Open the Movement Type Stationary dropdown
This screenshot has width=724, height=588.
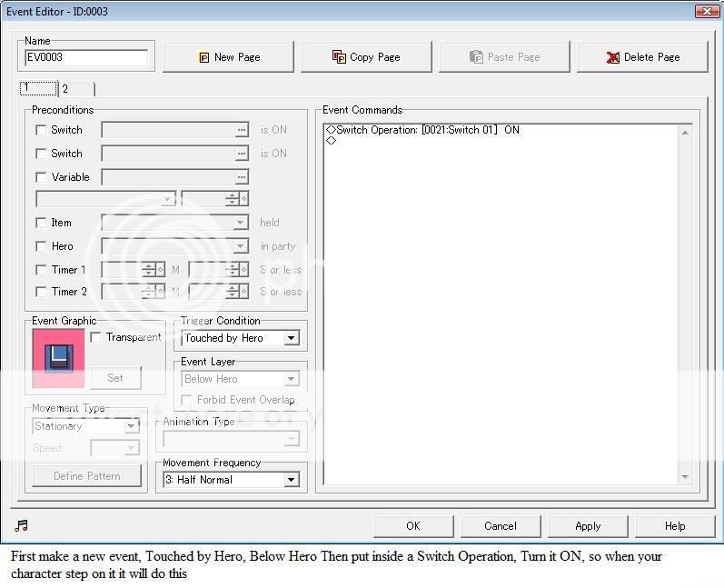pos(131,426)
